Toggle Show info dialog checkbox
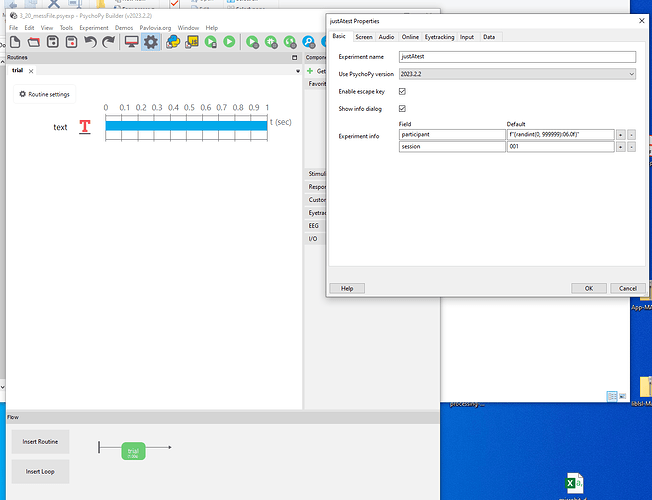The height and width of the screenshot is (500, 652). [x=402, y=109]
